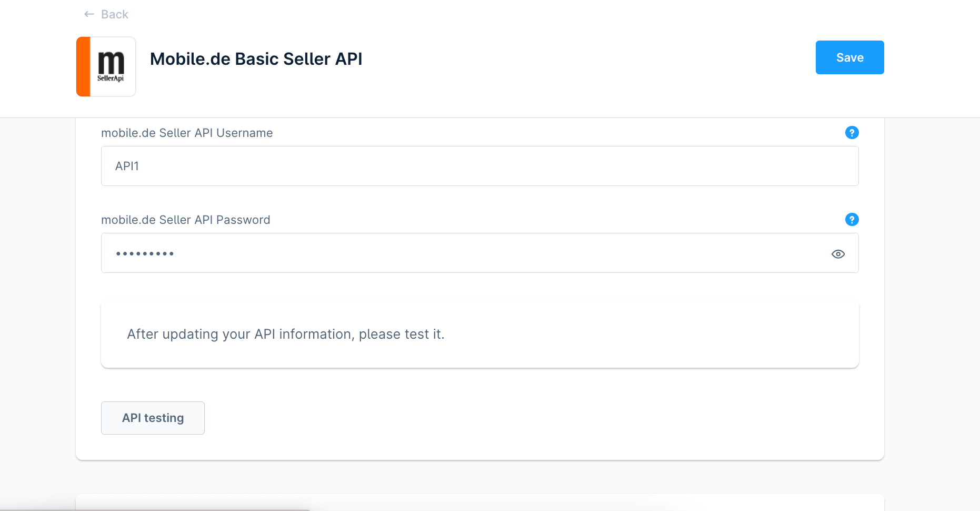The height and width of the screenshot is (511, 980).
Task: Click the 'Mobile.de Basic Seller API' heading
Action: coord(256,59)
